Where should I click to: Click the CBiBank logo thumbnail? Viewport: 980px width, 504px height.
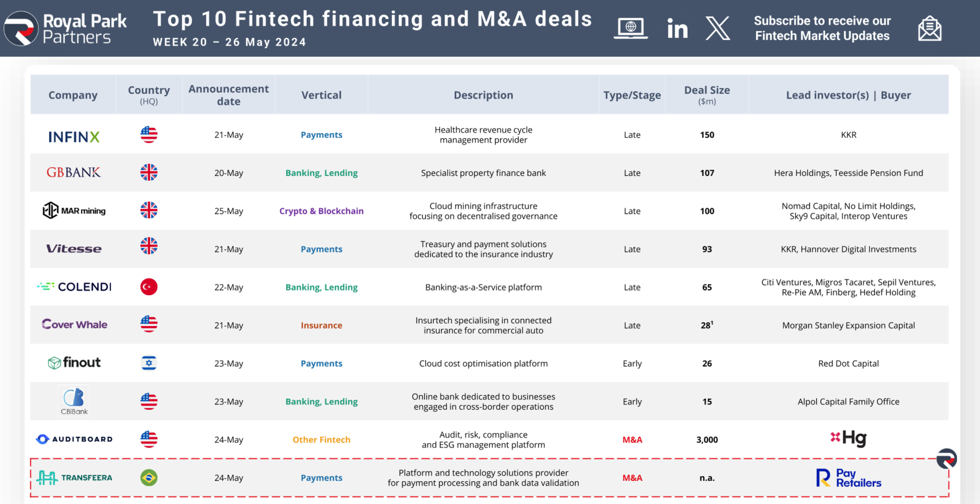click(74, 401)
